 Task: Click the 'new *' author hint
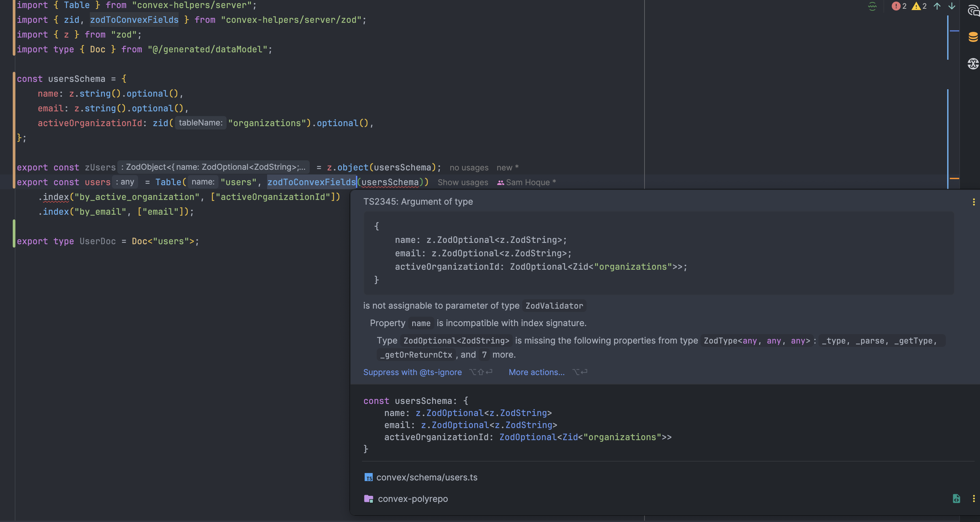pos(507,167)
